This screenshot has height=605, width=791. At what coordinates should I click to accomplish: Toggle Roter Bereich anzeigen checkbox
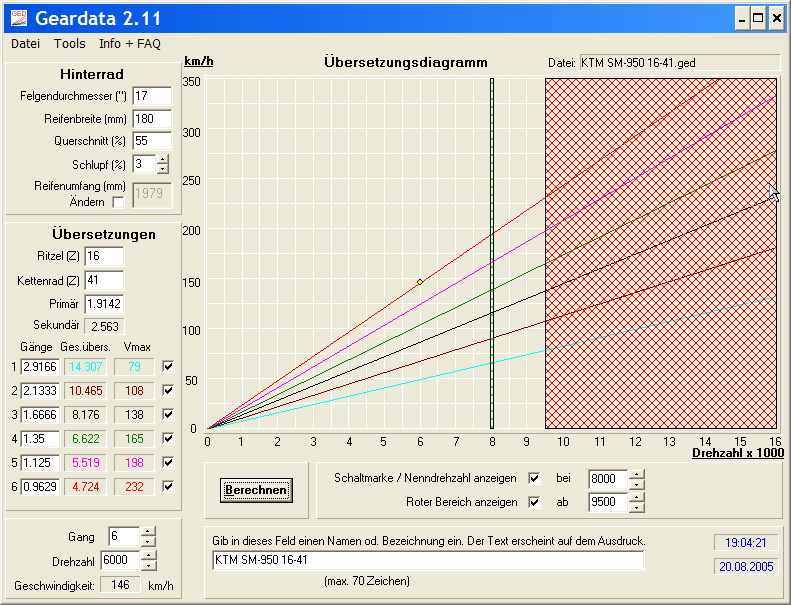coord(534,502)
